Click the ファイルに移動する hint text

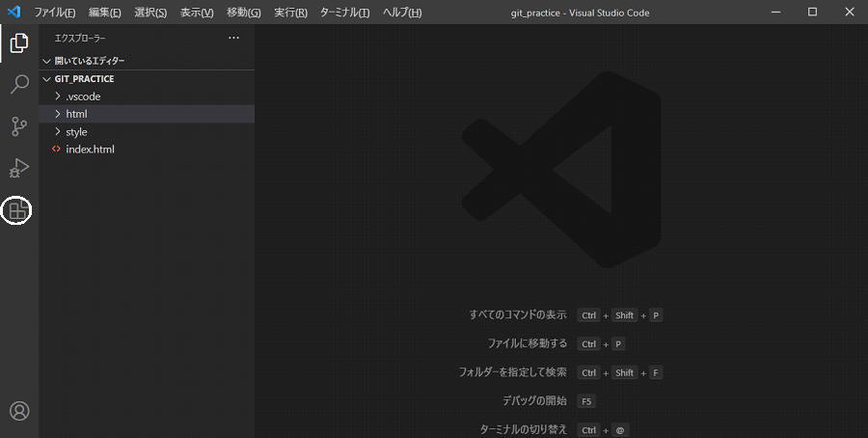click(x=527, y=343)
